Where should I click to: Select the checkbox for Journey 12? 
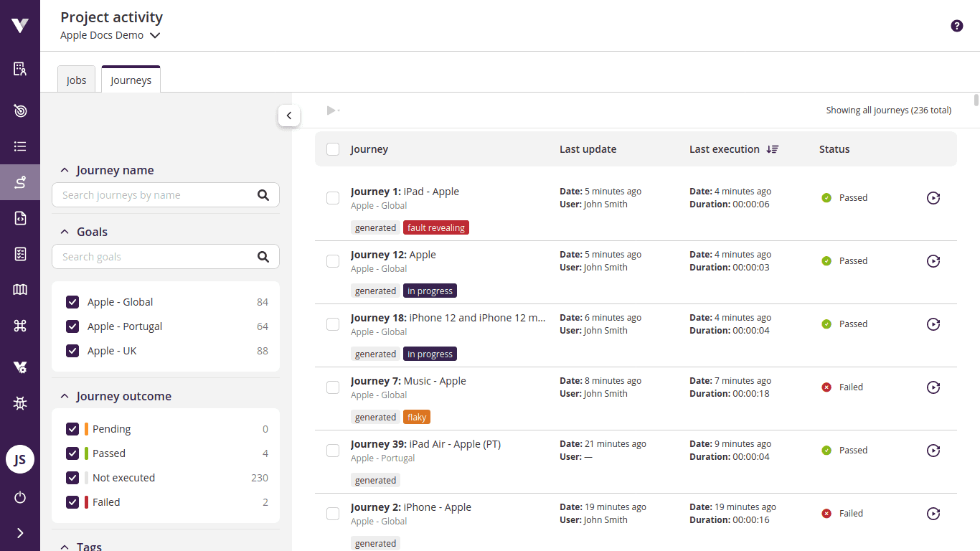tap(332, 260)
